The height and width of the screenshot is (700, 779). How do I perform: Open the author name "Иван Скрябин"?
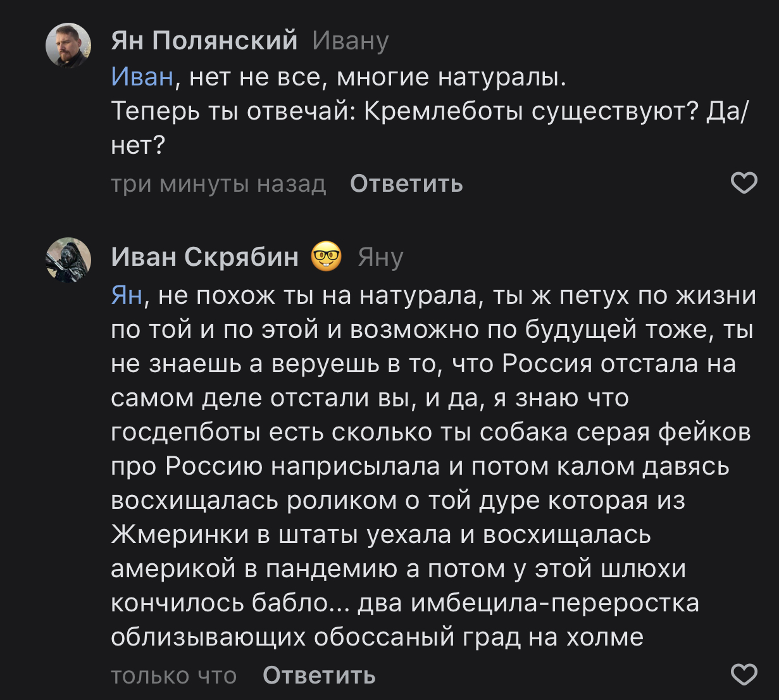[x=204, y=257]
